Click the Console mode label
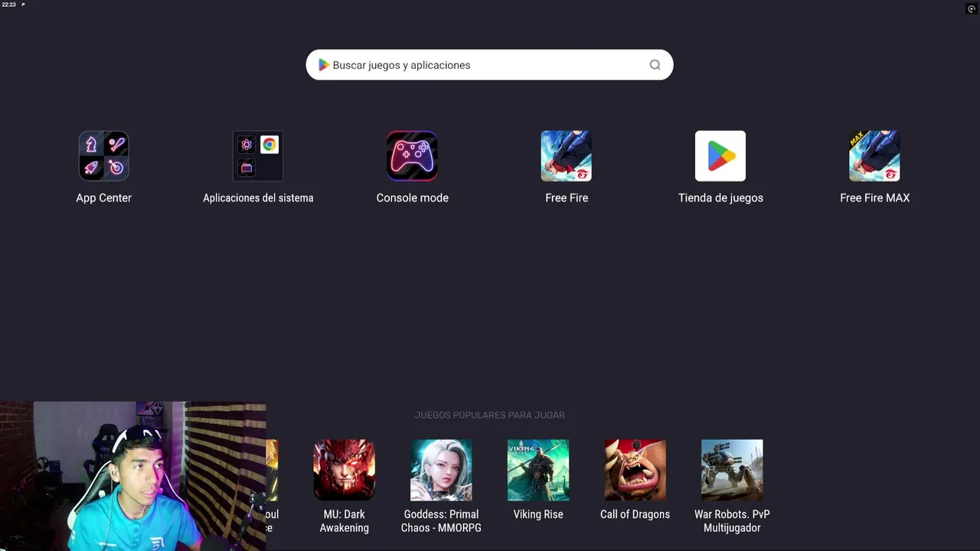 pos(412,197)
